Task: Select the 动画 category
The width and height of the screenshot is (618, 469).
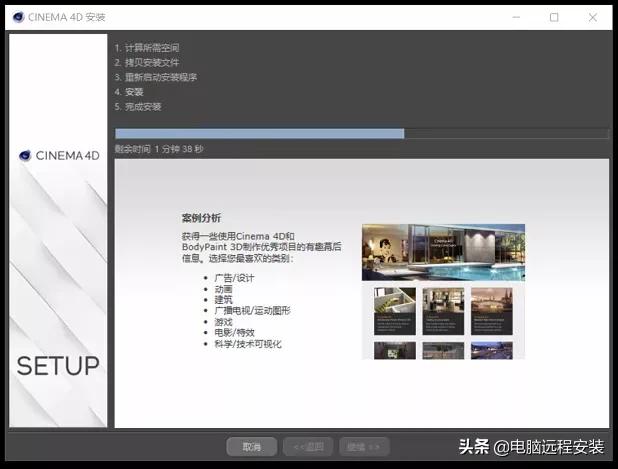Action: click(x=223, y=289)
